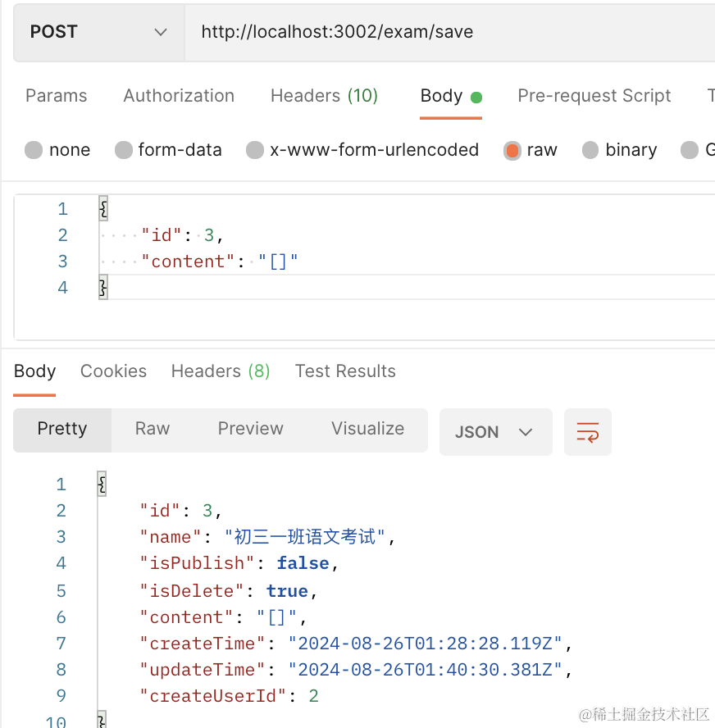Open the POST method dropdown
Screen dimensions: 715x728
[x=98, y=32]
